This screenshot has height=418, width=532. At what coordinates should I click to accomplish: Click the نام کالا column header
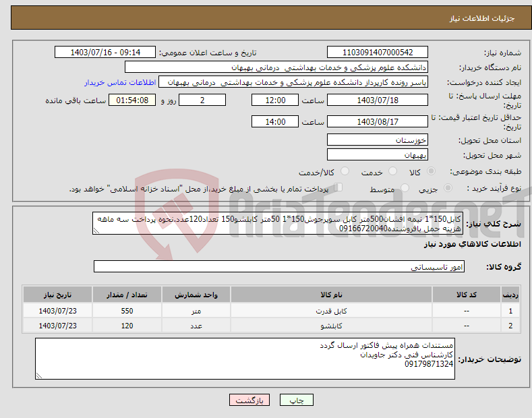pyautogui.click(x=331, y=295)
